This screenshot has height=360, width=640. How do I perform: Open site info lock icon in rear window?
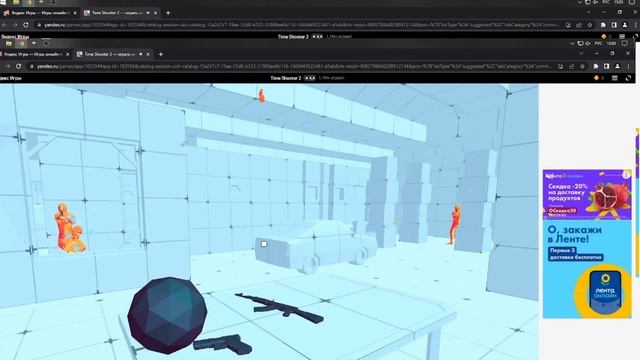[x=39, y=25]
